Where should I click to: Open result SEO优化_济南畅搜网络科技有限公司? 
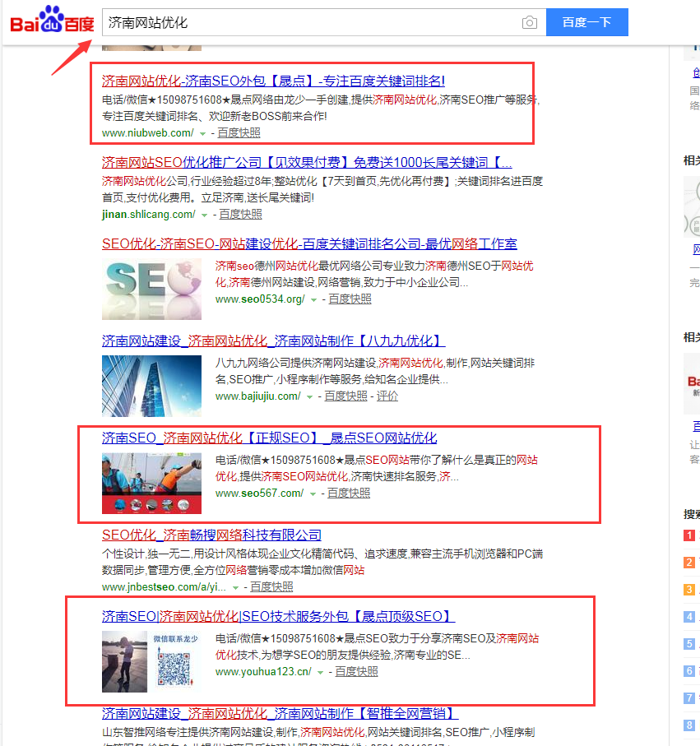(x=211, y=535)
